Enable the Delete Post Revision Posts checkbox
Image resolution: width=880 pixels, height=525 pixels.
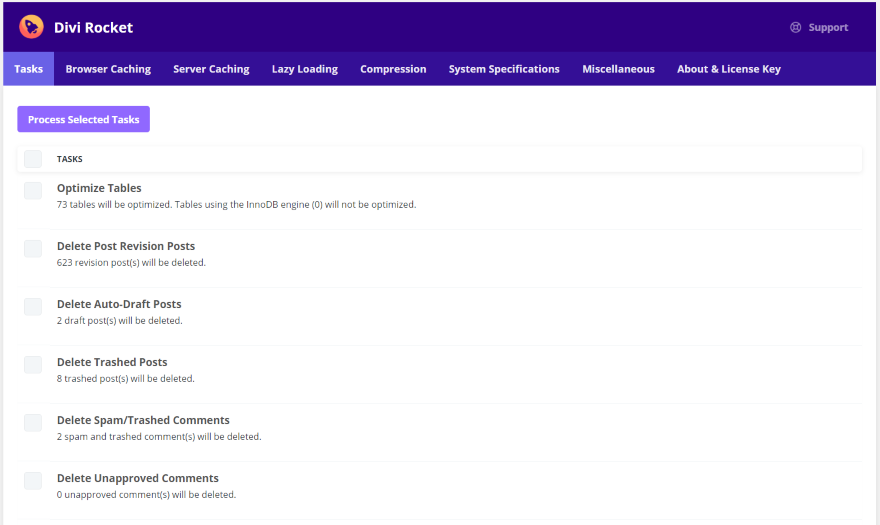pyautogui.click(x=33, y=248)
